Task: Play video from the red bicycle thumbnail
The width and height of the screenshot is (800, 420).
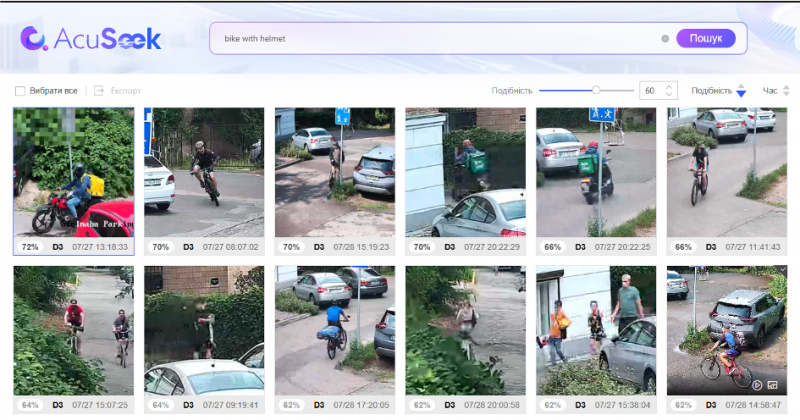Action: click(x=756, y=384)
